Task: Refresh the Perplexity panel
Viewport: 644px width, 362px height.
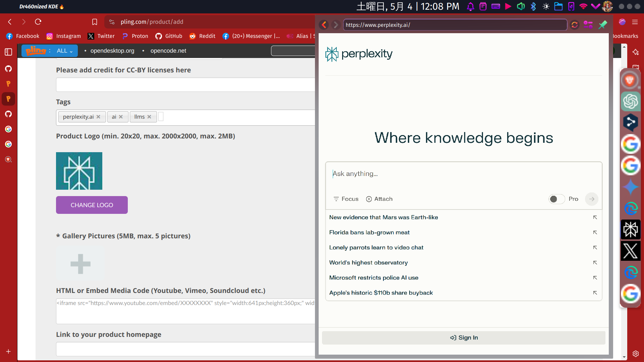Action: click(575, 25)
